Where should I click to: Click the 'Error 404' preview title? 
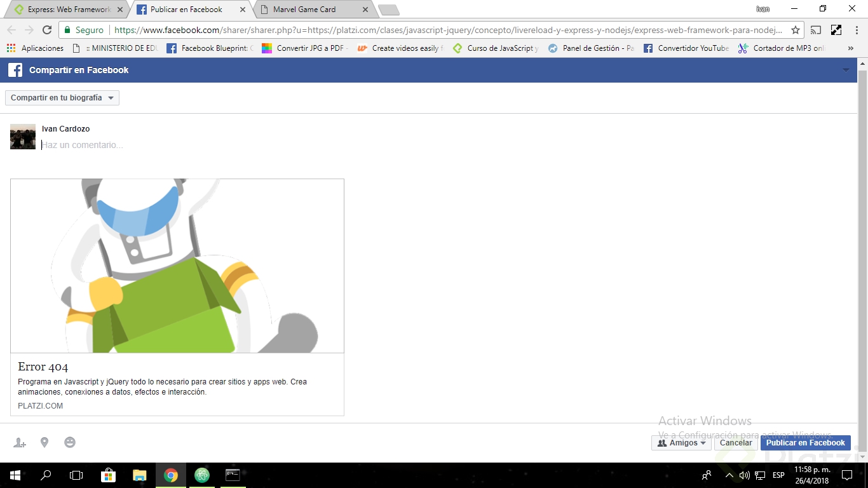tap(43, 367)
